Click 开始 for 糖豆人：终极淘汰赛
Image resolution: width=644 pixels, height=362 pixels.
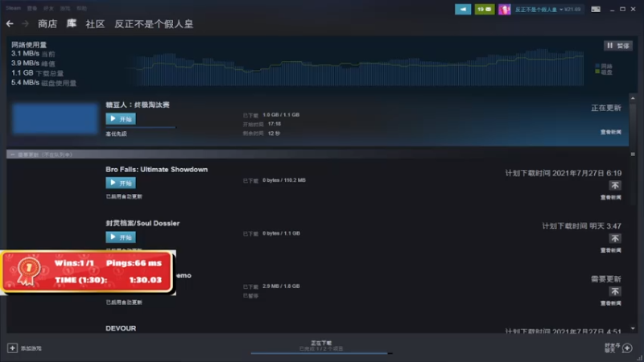tap(121, 119)
